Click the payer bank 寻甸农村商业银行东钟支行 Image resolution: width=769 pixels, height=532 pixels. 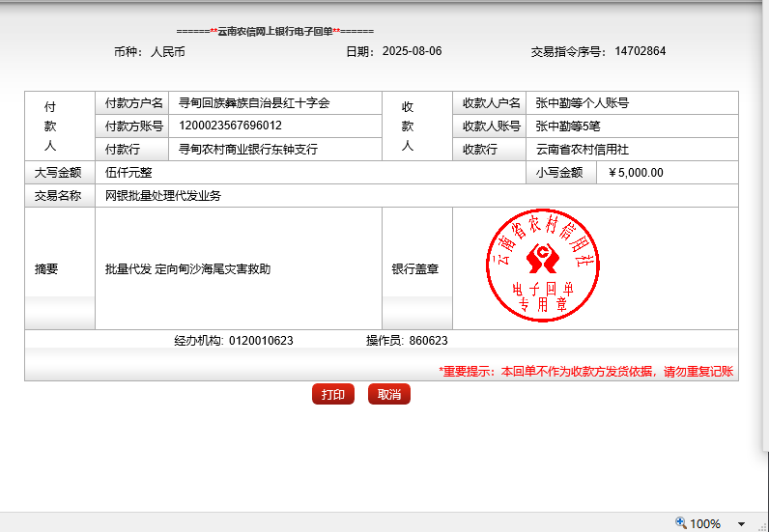(x=248, y=150)
